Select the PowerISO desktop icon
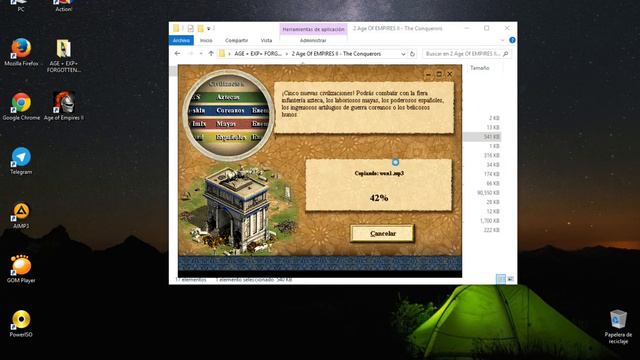 [x=21, y=323]
